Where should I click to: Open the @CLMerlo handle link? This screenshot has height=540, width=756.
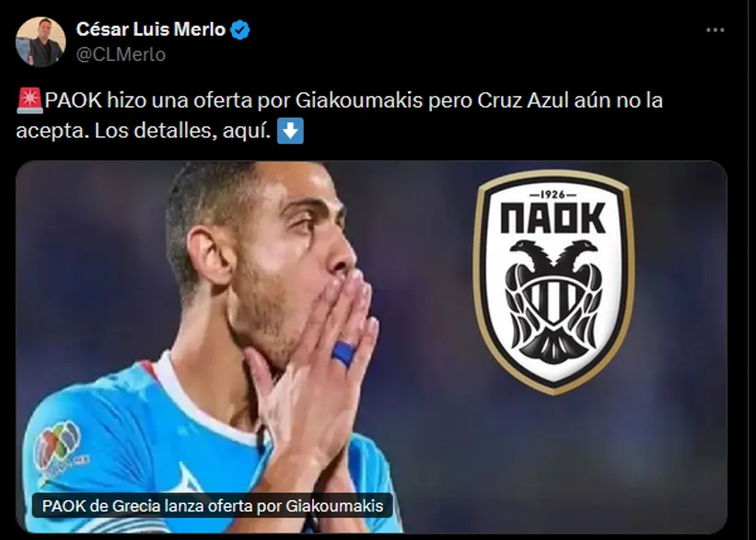tap(121, 54)
